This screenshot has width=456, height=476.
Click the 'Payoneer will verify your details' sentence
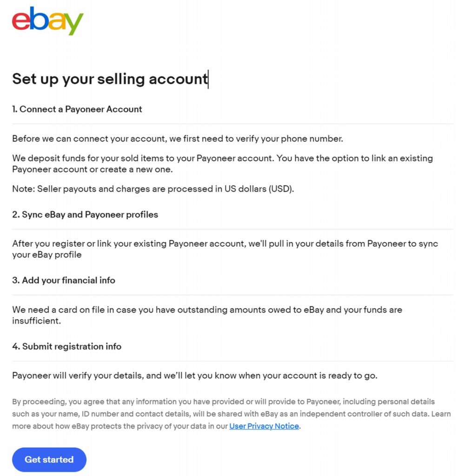click(195, 376)
